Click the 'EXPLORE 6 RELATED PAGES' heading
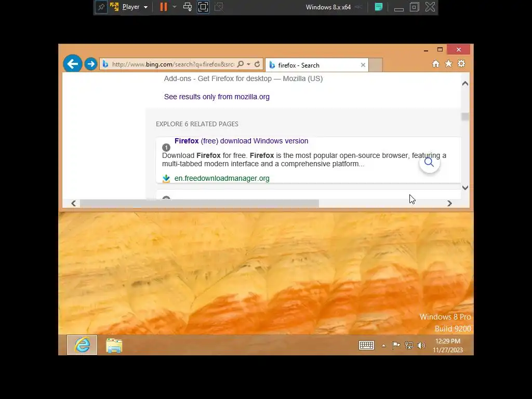This screenshot has width=532, height=399. (197, 124)
